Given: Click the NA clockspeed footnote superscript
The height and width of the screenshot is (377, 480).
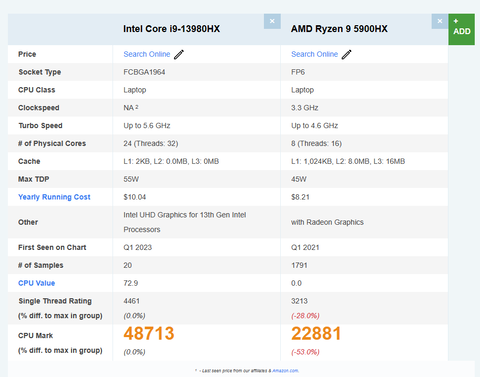Looking at the screenshot, I should pyautogui.click(x=137, y=107).
